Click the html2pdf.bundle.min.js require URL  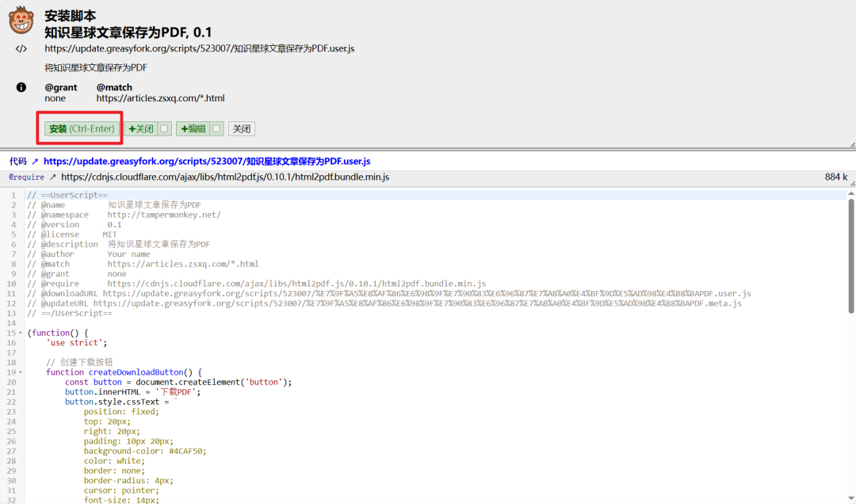225,178
